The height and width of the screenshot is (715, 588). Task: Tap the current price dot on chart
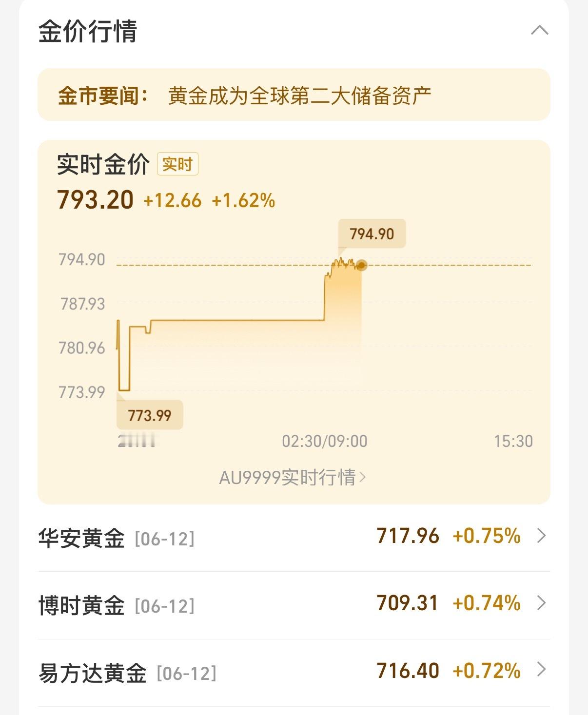click(x=361, y=265)
